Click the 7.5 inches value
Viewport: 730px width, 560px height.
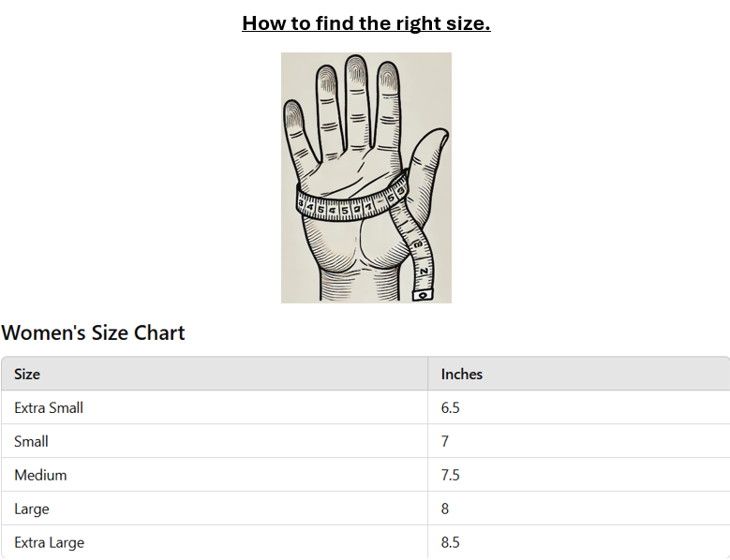451,475
